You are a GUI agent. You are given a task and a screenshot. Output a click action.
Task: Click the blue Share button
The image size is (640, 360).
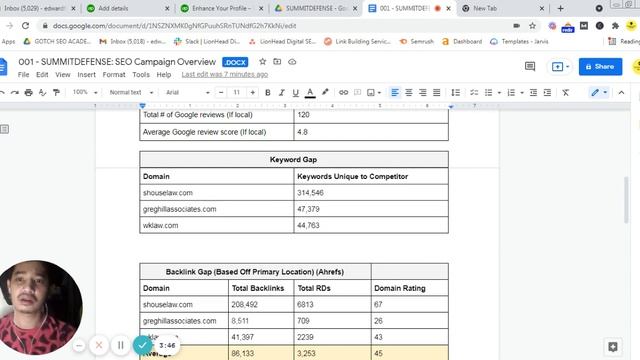click(600, 67)
